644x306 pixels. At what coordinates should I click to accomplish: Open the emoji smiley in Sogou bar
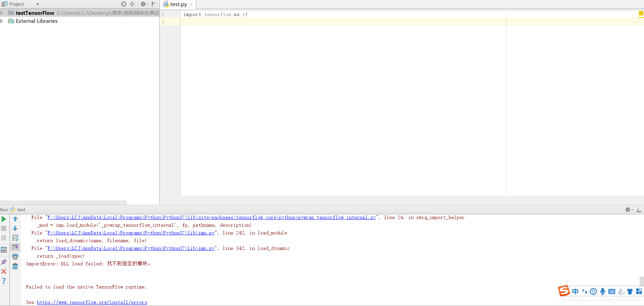coord(594,291)
